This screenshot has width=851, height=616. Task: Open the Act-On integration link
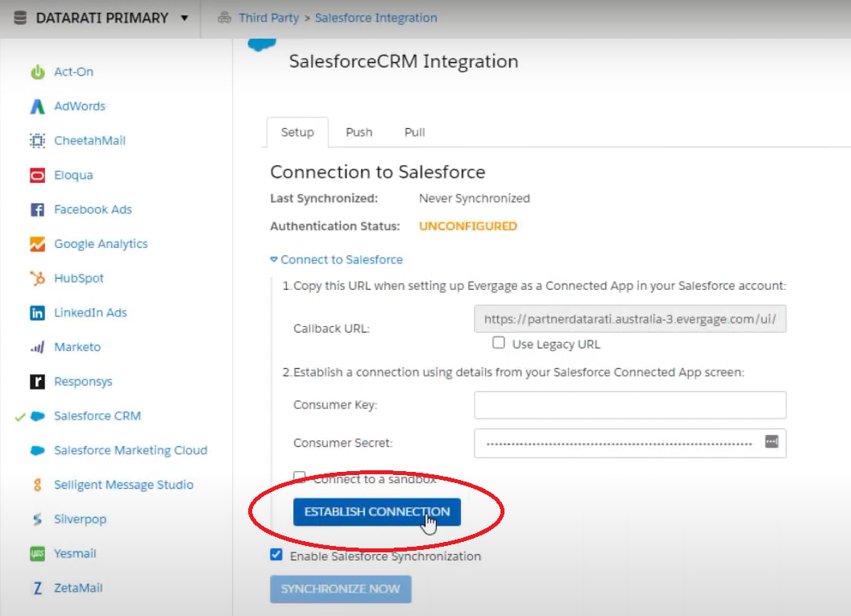(74, 72)
